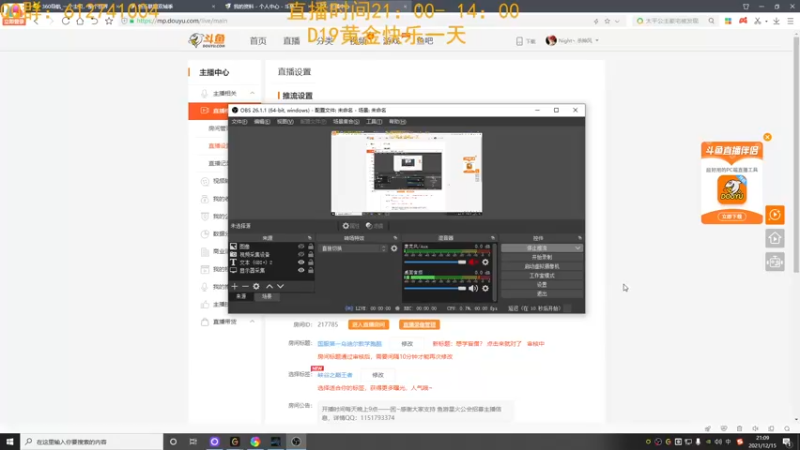Toggle visibility of 文本 (GDI+) 2 source
Image resolution: width=800 pixels, height=450 pixels.
click(301, 262)
